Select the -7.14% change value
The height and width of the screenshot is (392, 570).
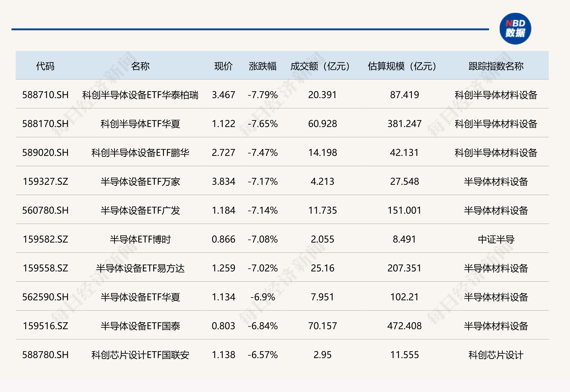pos(263,210)
